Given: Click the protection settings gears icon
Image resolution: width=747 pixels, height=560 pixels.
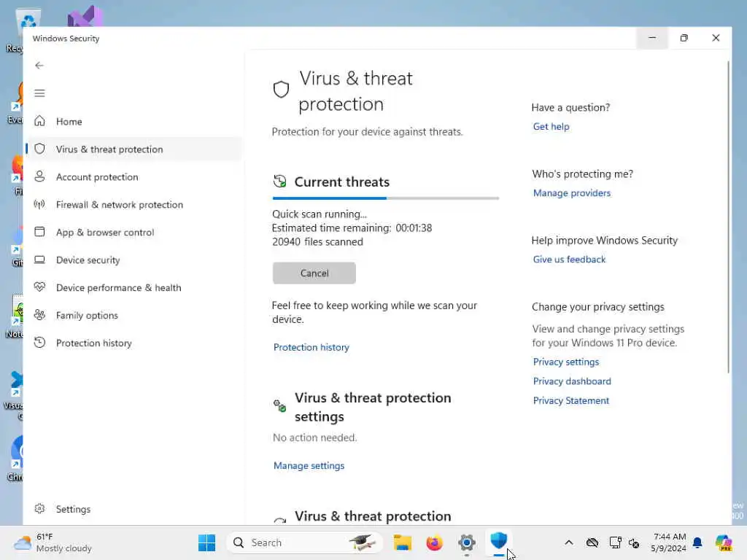Looking at the screenshot, I should 279,405.
